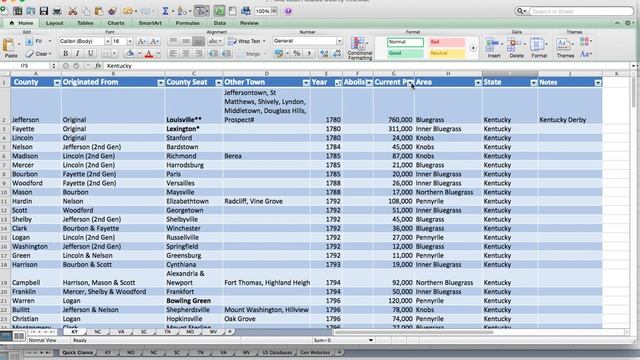The height and width of the screenshot is (360, 640).
Task: Open the State column filter dropdown
Action: coord(533,83)
